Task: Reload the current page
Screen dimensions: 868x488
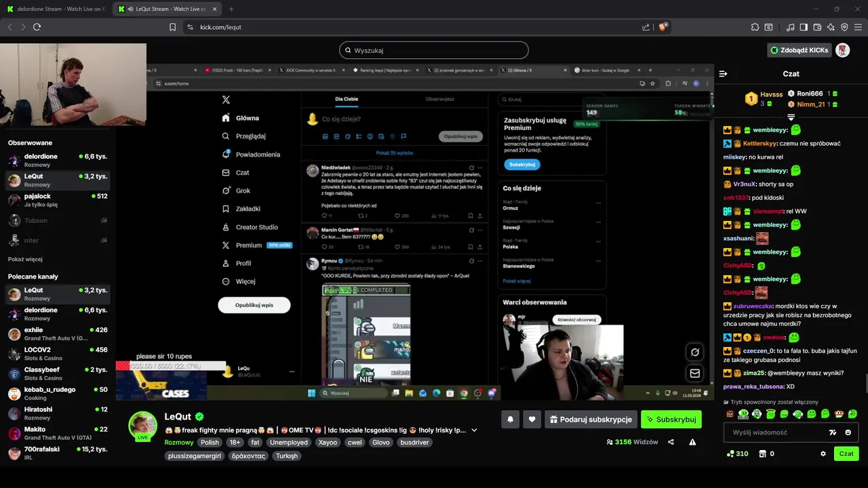Action: (37, 27)
